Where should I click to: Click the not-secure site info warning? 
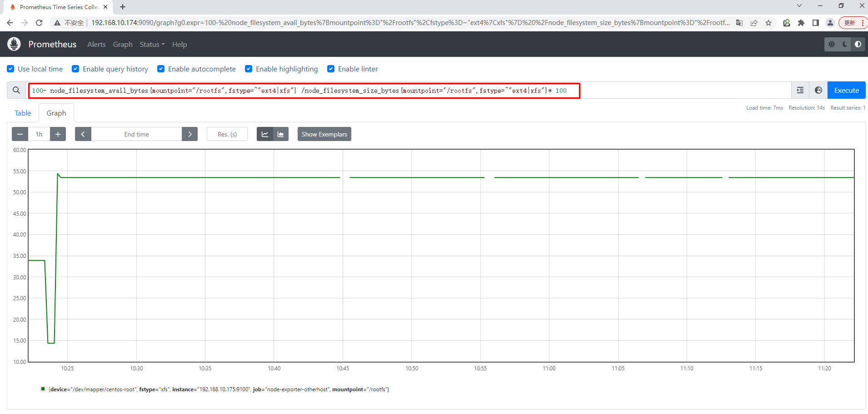(69, 23)
